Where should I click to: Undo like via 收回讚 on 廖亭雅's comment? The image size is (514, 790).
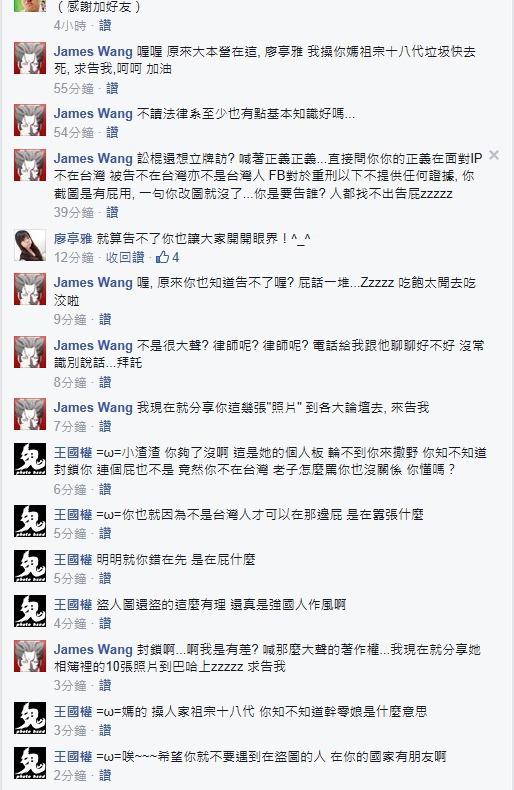coord(125,257)
